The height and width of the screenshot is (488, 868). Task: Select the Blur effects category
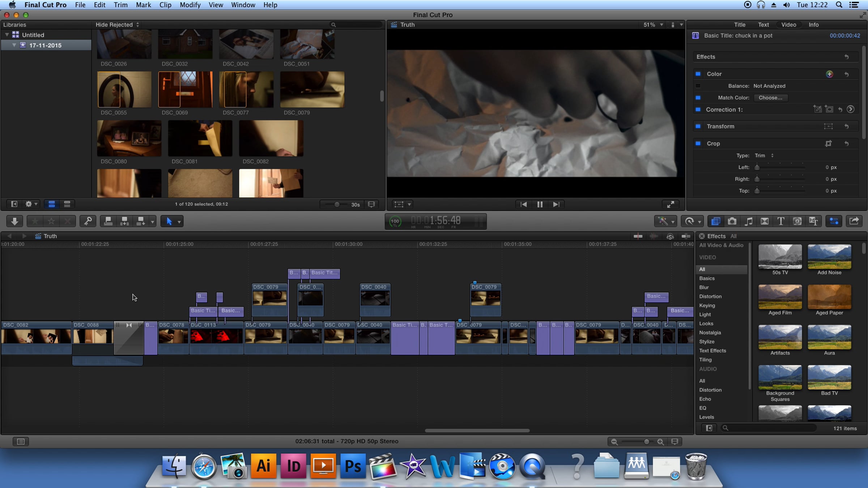pos(704,287)
